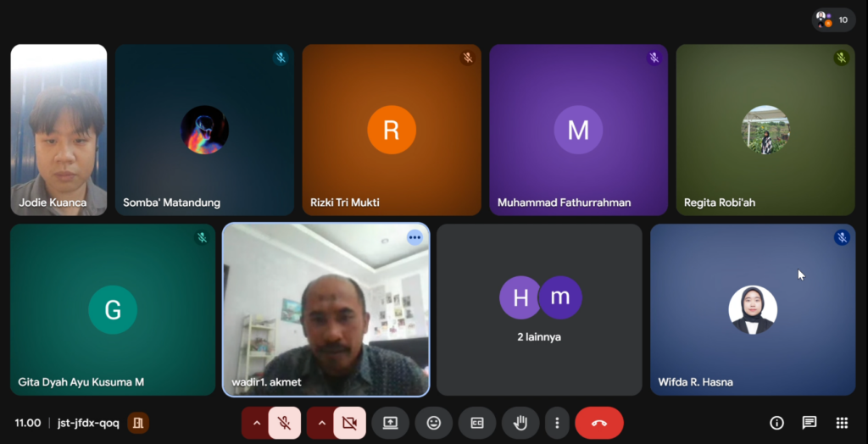Click the meeting code jst-jfdx-qoq
The height and width of the screenshot is (444, 868).
(x=88, y=423)
